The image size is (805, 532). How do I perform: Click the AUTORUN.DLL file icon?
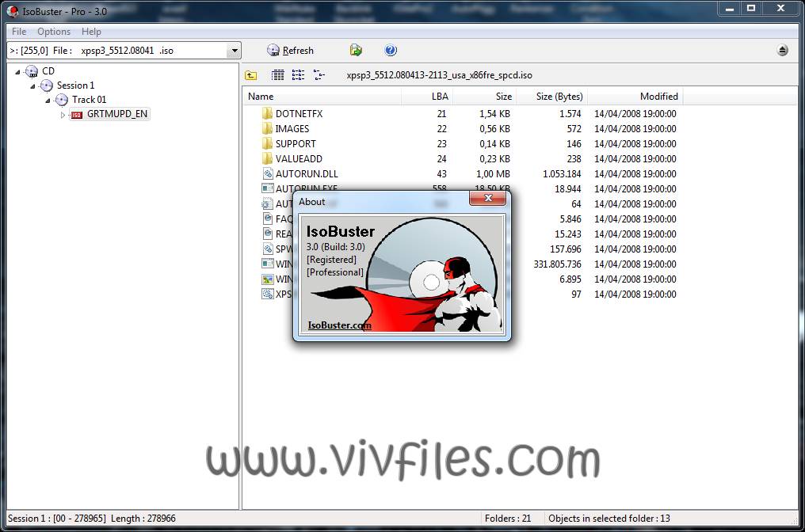[x=268, y=173]
